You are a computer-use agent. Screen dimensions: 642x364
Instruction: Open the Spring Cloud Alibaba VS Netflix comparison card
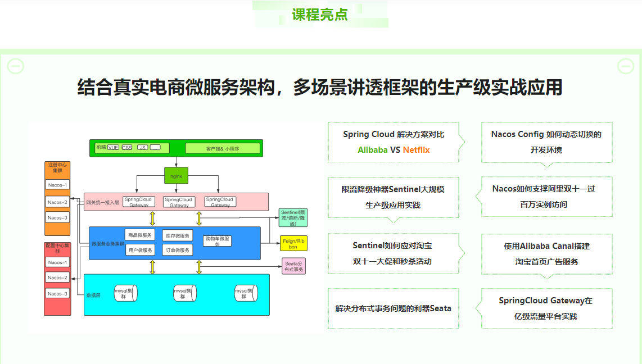tap(394, 142)
